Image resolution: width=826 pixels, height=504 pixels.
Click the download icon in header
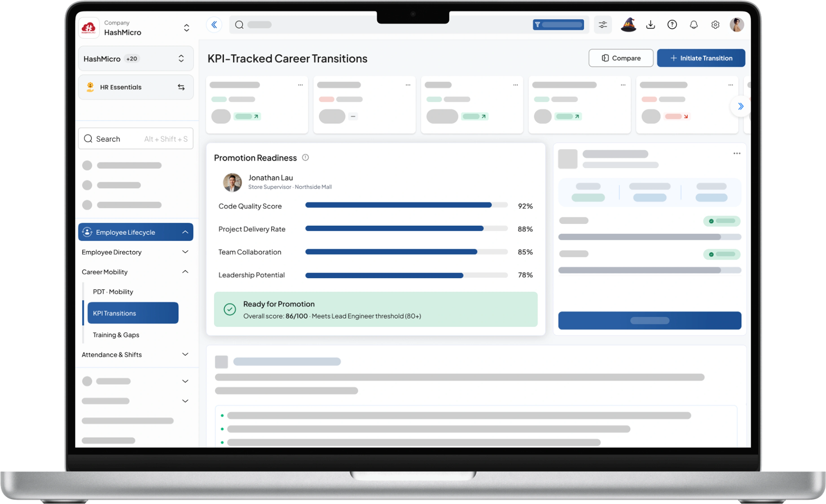point(650,24)
